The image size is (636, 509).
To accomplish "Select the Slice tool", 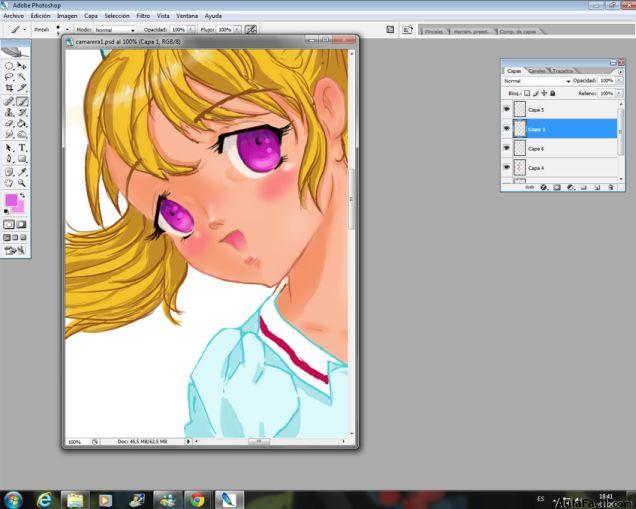I will pyautogui.click(x=22, y=88).
